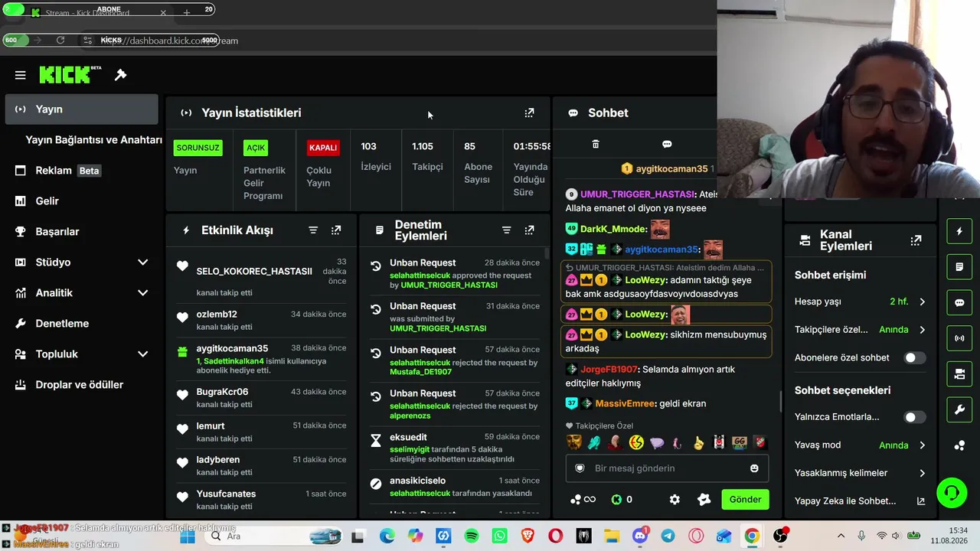This screenshot has height=551, width=980.
Task: Open Yayın Bağlantısı ve Anahtarı
Action: 93,140
